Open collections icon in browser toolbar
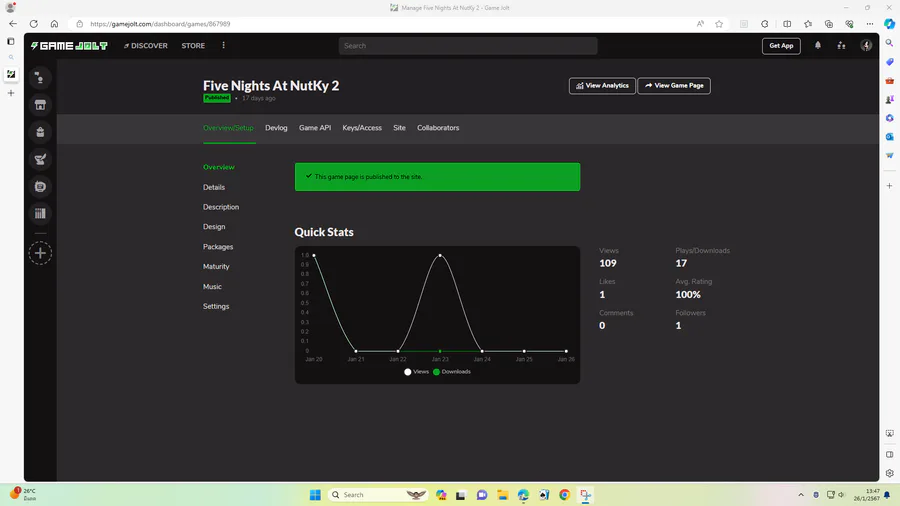This screenshot has width=900, height=506. click(829, 24)
